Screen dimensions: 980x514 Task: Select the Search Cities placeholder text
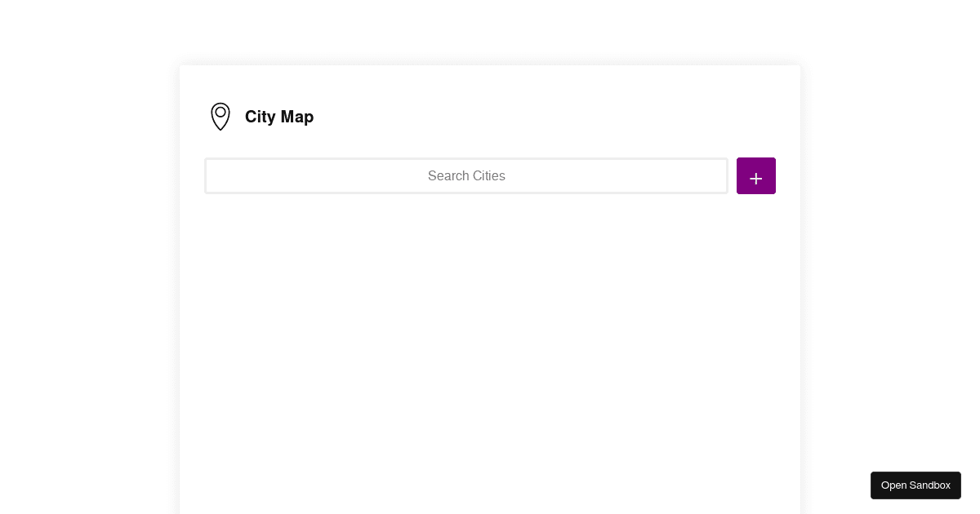466,176
